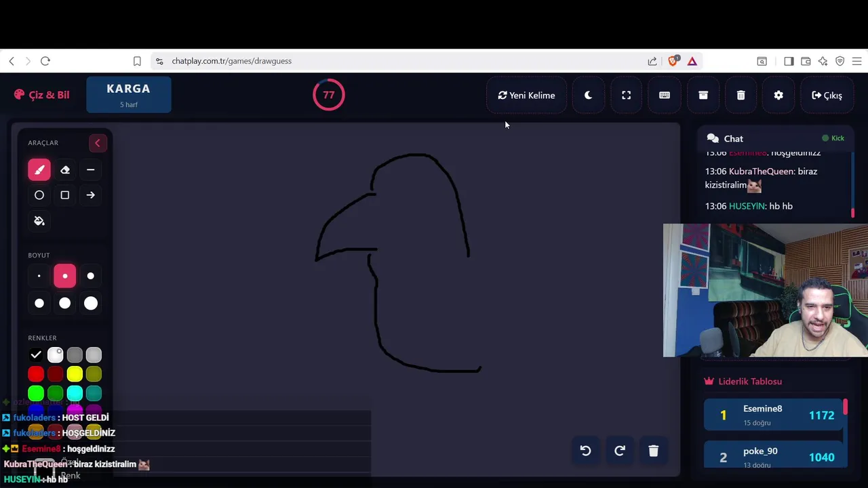Pick the cyan color swatch
Viewport: 868px width, 488px height.
click(x=75, y=393)
